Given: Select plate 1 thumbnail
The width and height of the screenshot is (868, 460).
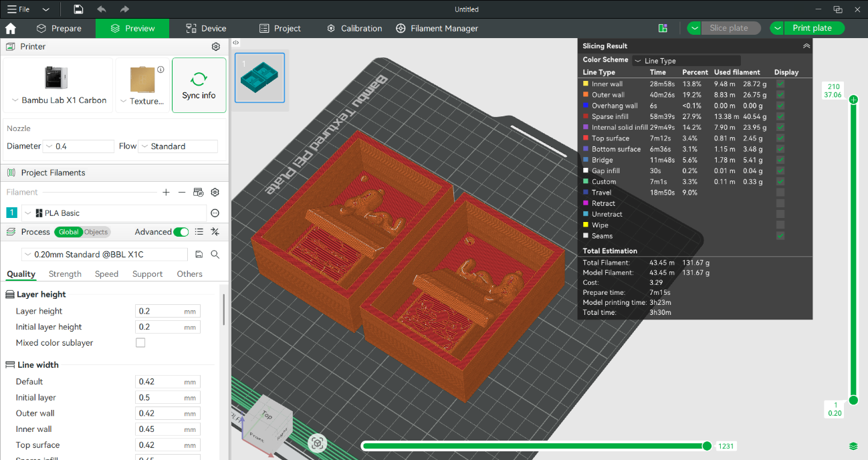Looking at the screenshot, I should click(x=259, y=79).
